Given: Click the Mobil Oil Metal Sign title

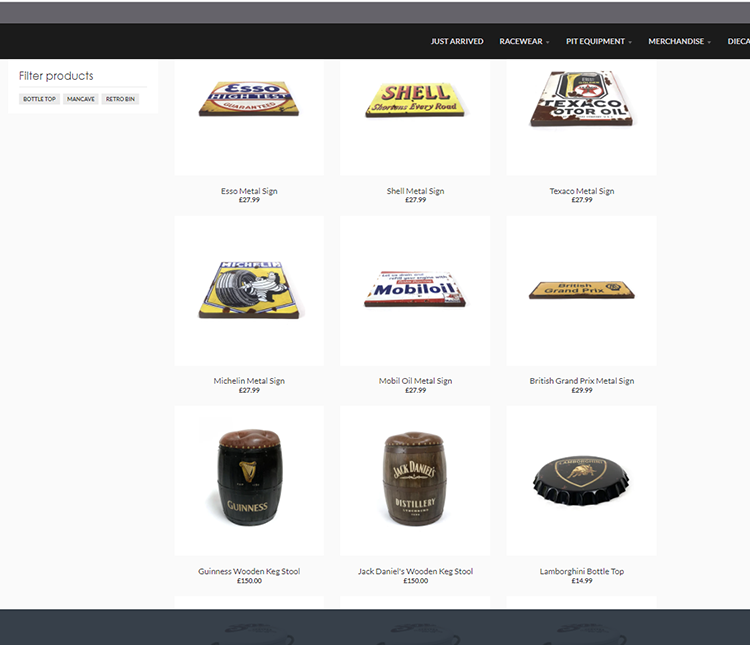Looking at the screenshot, I should click(415, 381).
